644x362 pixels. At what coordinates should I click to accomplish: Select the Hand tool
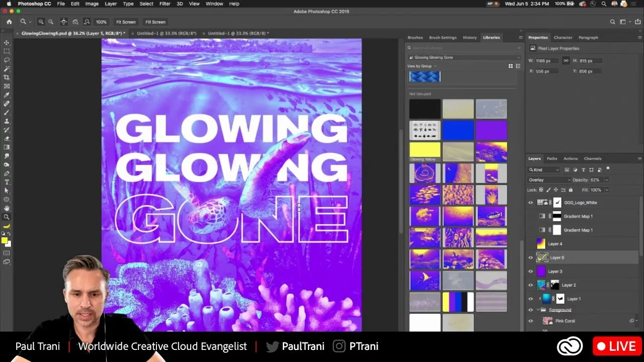[x=7, y=208]
